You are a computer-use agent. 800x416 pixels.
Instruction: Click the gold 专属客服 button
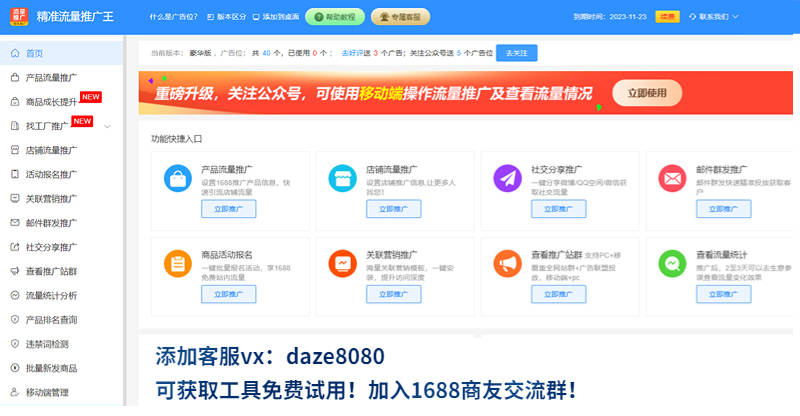click(400, 17)
